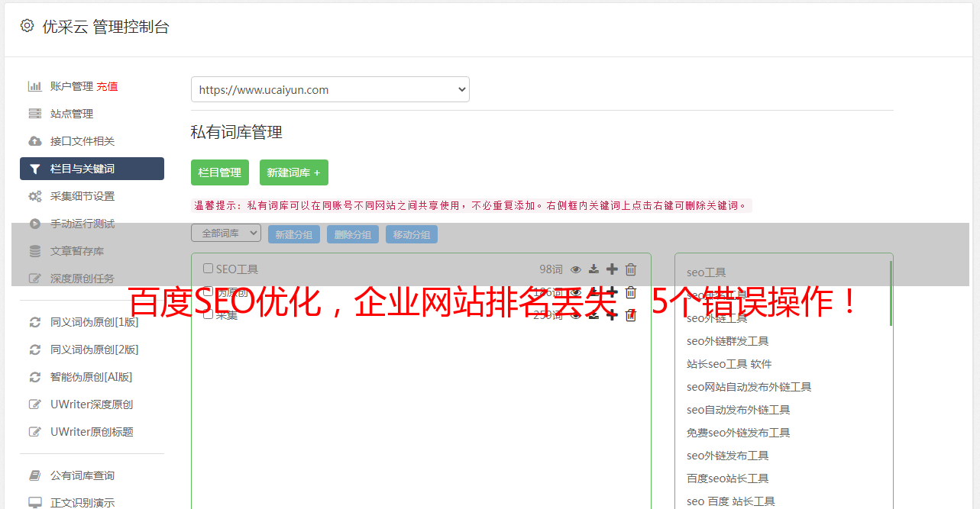Check the 伪原创 library checkbox

pos(208,292)
